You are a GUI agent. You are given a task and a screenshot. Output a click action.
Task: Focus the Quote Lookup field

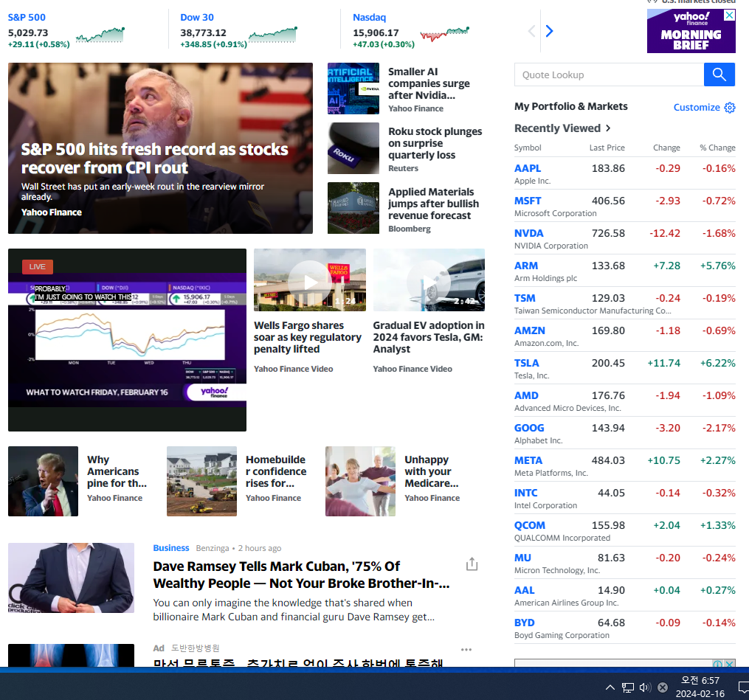(x=609, y=74)
